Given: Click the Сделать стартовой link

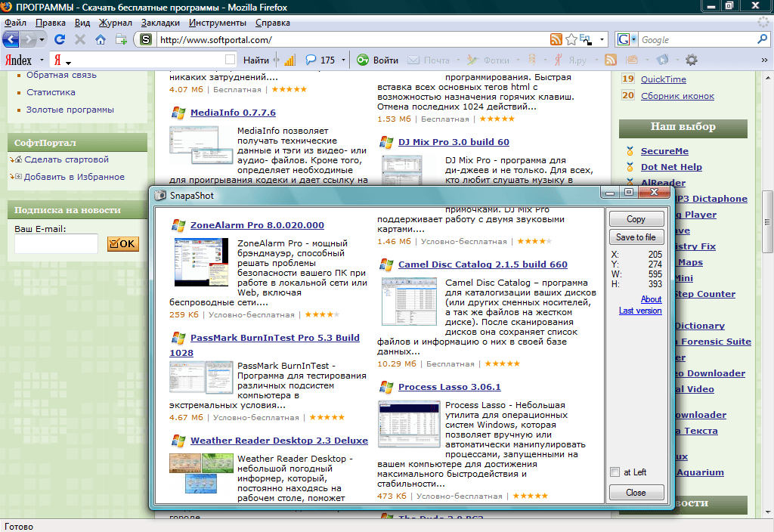Looking at the screenshot, I should point(67,159).
